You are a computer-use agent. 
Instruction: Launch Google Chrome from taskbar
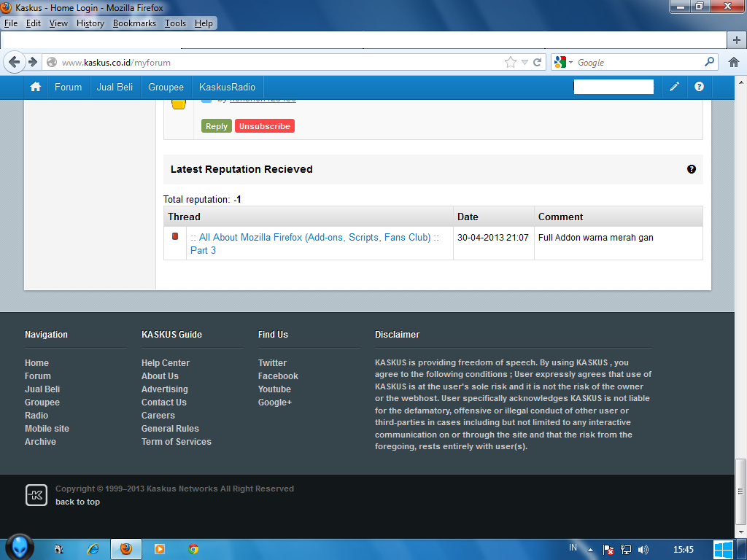tap(193, 549)
